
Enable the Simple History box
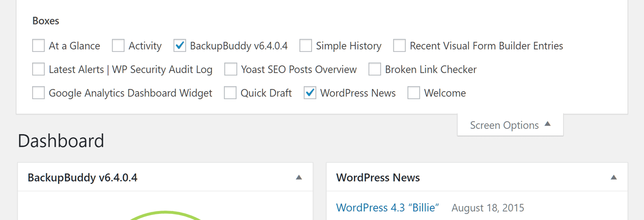pos(305,45)
